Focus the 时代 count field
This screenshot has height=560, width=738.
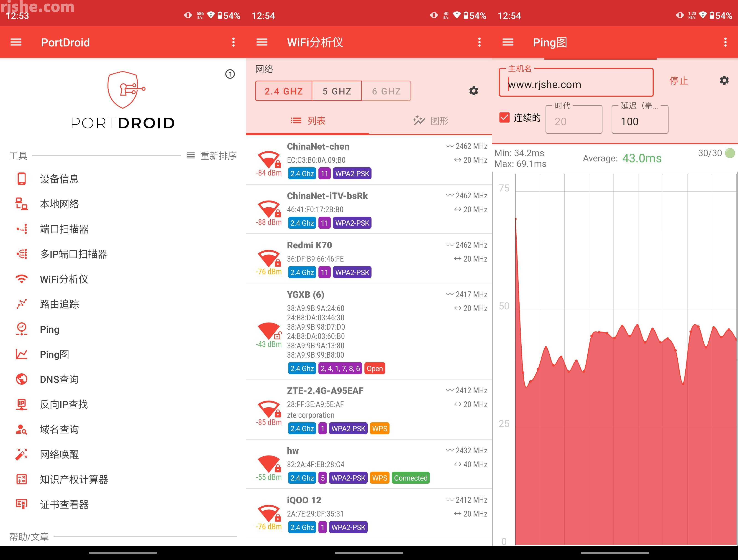[574, 120]
